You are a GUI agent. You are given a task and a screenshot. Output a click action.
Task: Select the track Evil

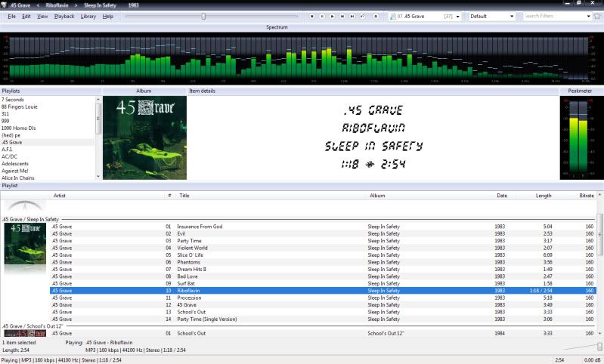(x=323, y=233)
